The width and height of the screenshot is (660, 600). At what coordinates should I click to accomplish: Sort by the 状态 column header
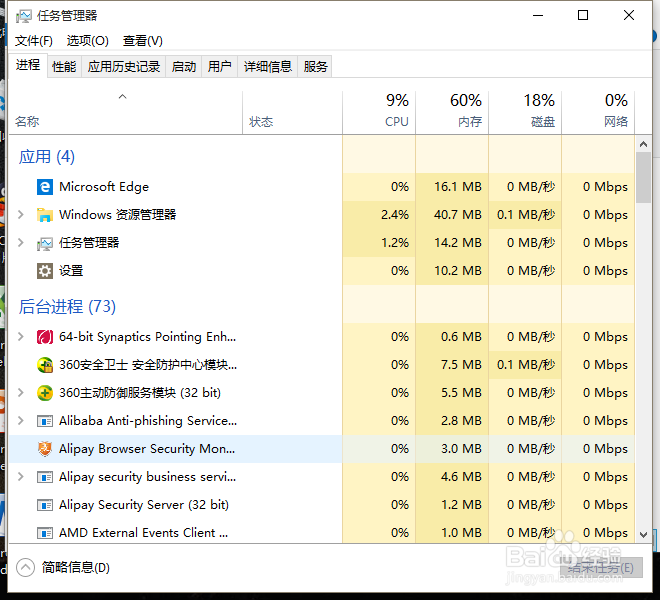click(x=293, y=113)
